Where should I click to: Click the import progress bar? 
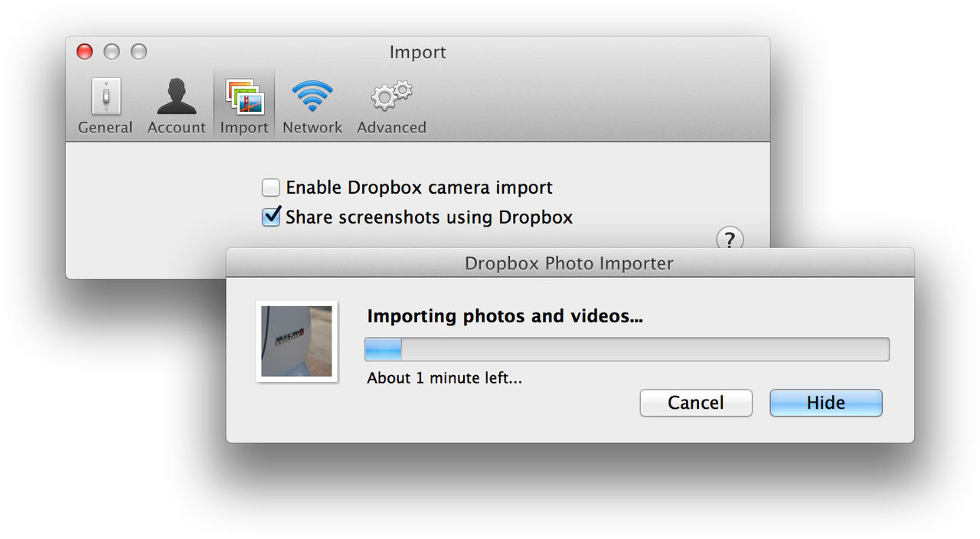coord(626,349)
